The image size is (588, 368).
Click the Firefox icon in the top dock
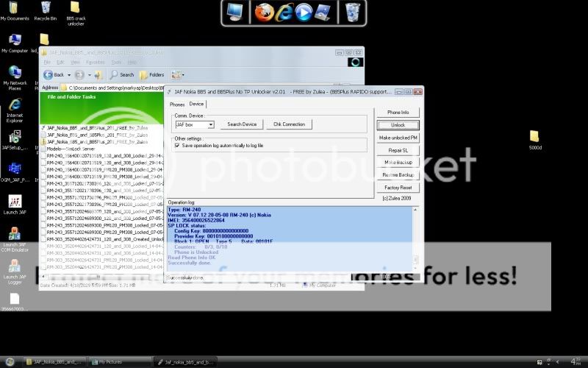click(264, 12)
